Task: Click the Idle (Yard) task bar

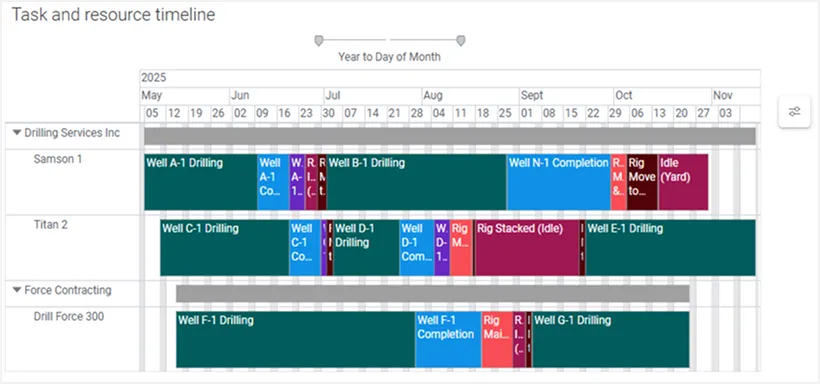Action: (x=684, y=182)
